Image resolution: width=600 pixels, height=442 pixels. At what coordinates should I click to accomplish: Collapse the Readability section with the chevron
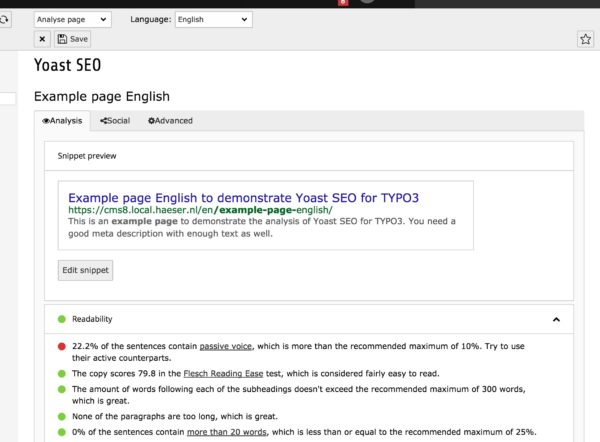[x=556, y=319]
